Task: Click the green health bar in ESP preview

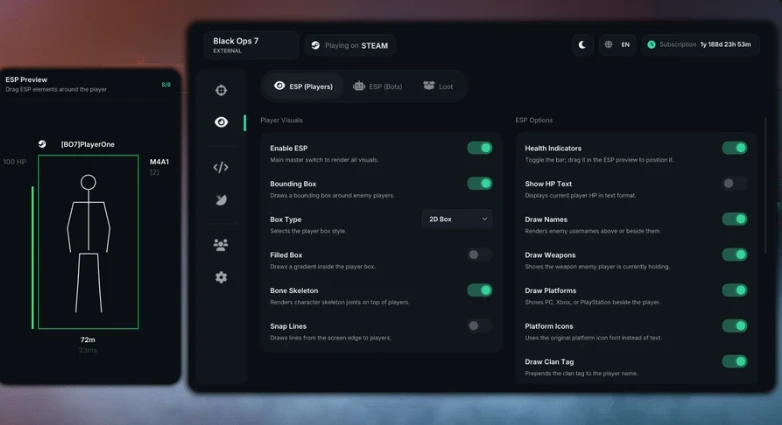Action: coord(33,257)
